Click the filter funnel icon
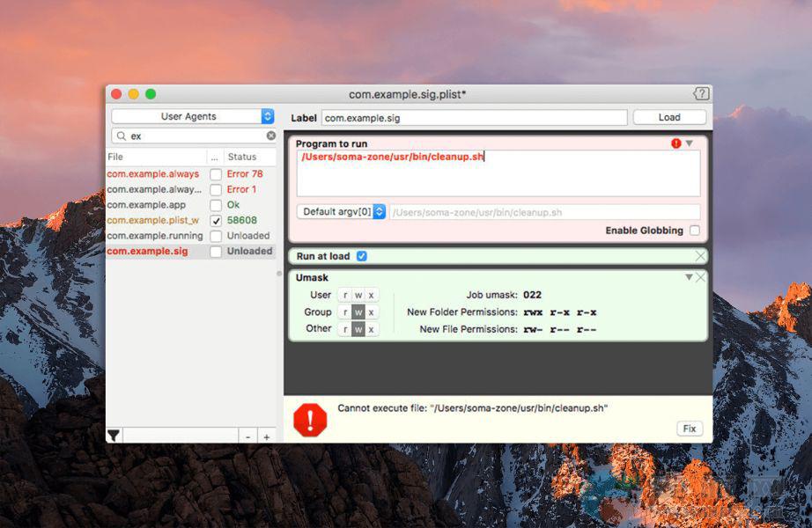812x528 pixels. click(114, 436)
